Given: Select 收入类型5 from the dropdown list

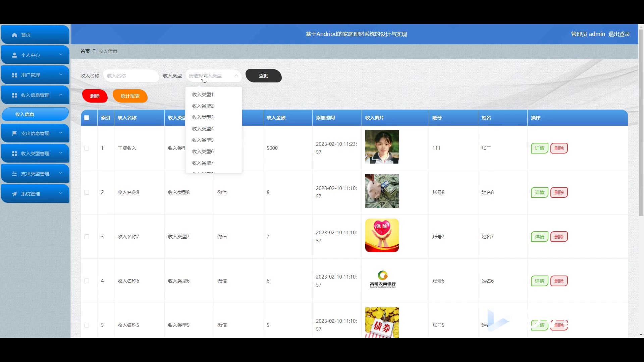Looking at the screenshot, I should tap(214, 140).
